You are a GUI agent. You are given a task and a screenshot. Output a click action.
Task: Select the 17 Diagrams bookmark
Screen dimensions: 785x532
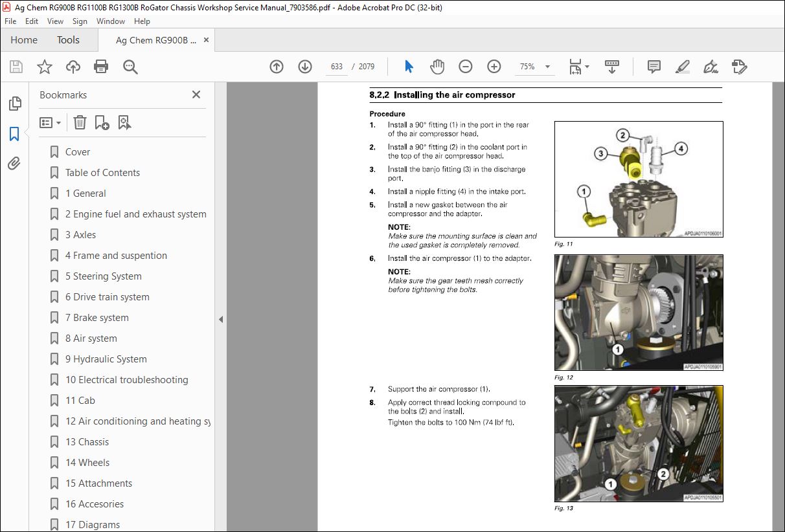[x=93, y=525]
